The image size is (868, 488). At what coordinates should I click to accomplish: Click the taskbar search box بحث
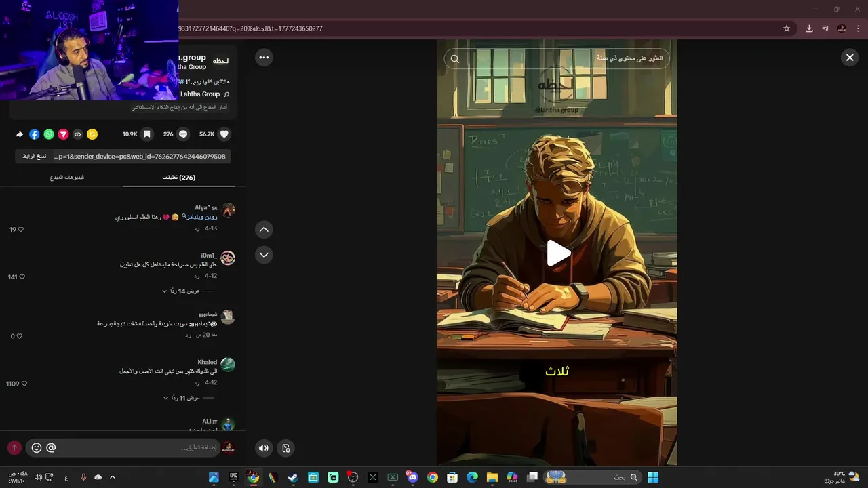tap(592, 477)
